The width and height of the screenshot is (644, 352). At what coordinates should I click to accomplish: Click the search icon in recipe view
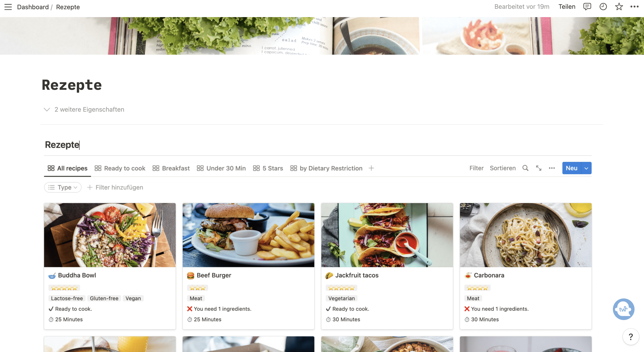coord(525,168)
